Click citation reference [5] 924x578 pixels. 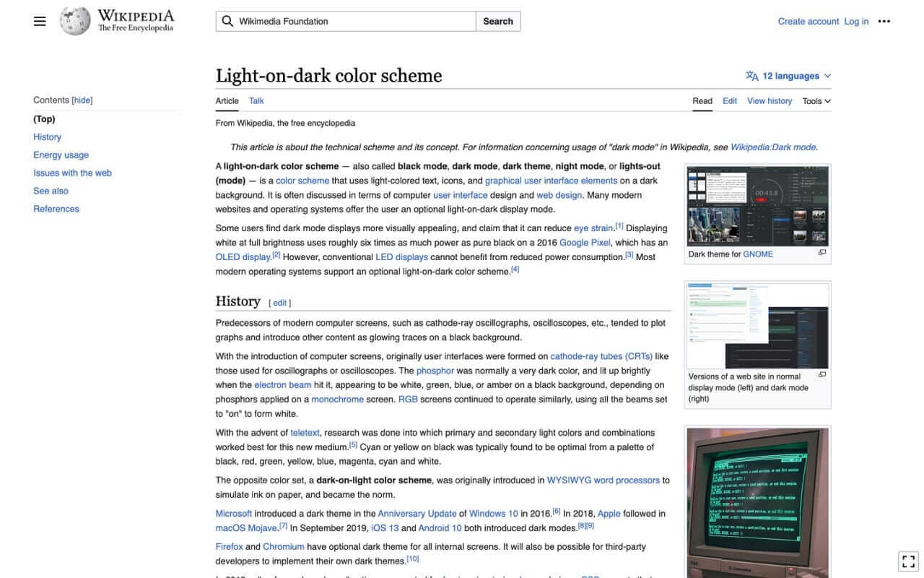(x=353, y=445)
